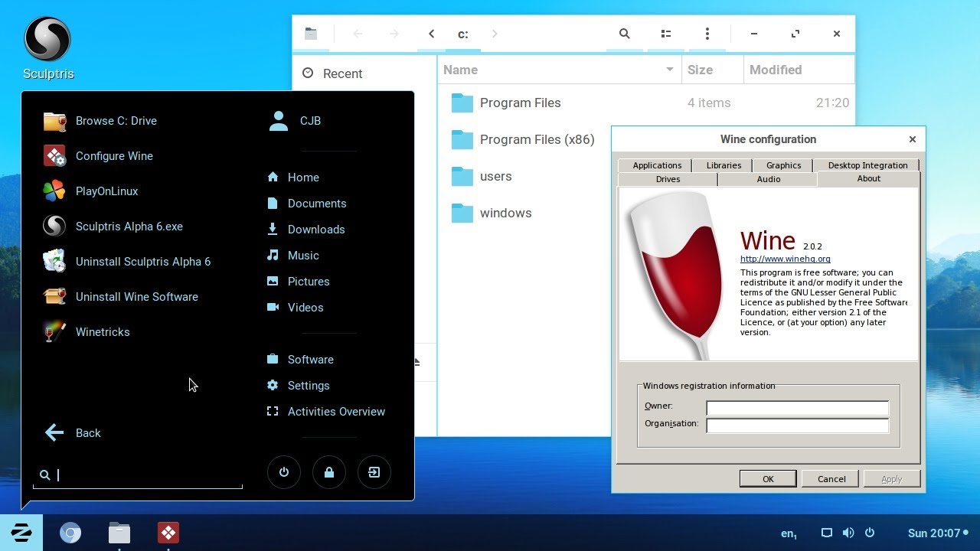Select Browse C: Drive

116,120
